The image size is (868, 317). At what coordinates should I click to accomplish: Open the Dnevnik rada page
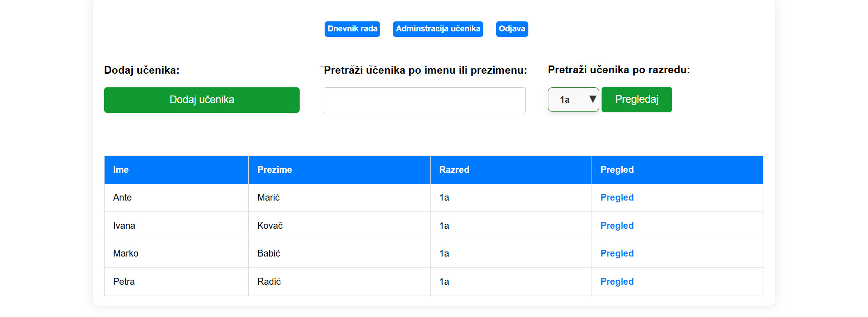click(x=352, y=29)
